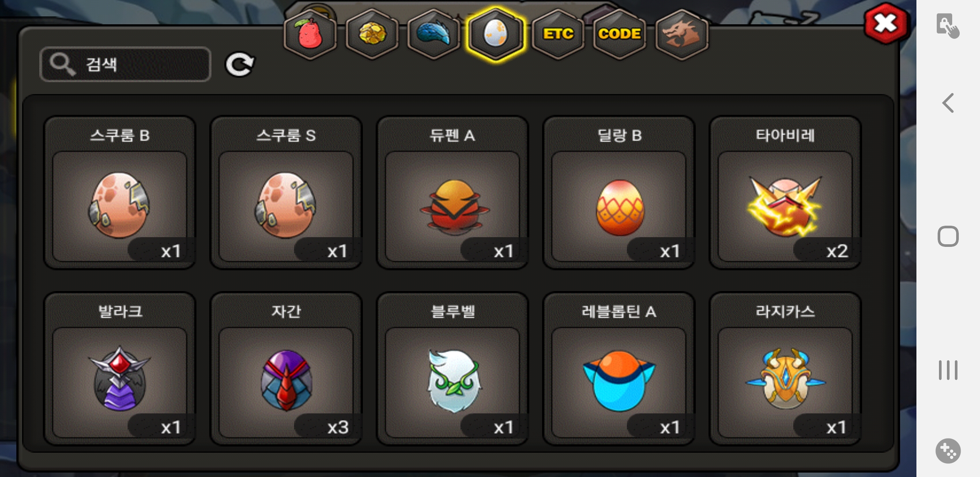This screenshot has height=477, width=980.
Task: Select the 스쿠룸 B egg item
Action: [120, 193]
